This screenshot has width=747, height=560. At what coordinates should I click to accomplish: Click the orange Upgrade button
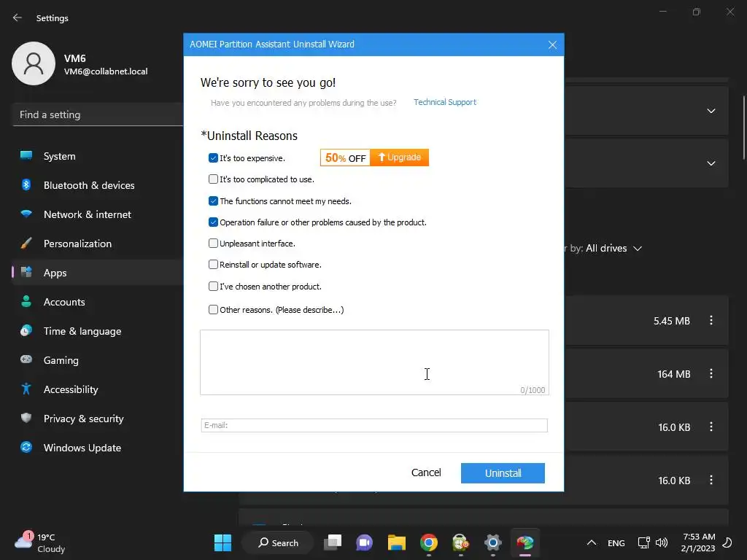click(399, 157)
